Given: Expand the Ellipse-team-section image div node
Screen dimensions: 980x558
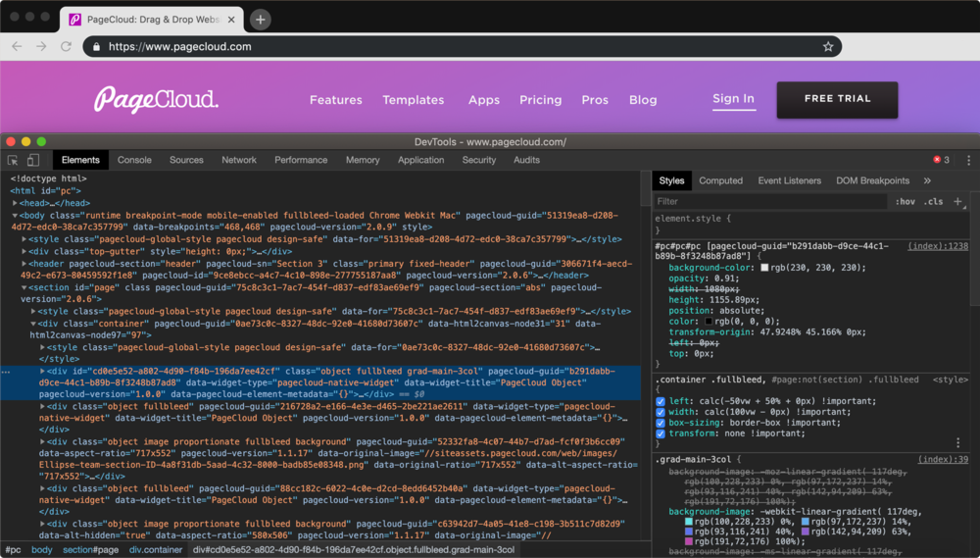Looking at the screenshot, I should coord(42,441).
